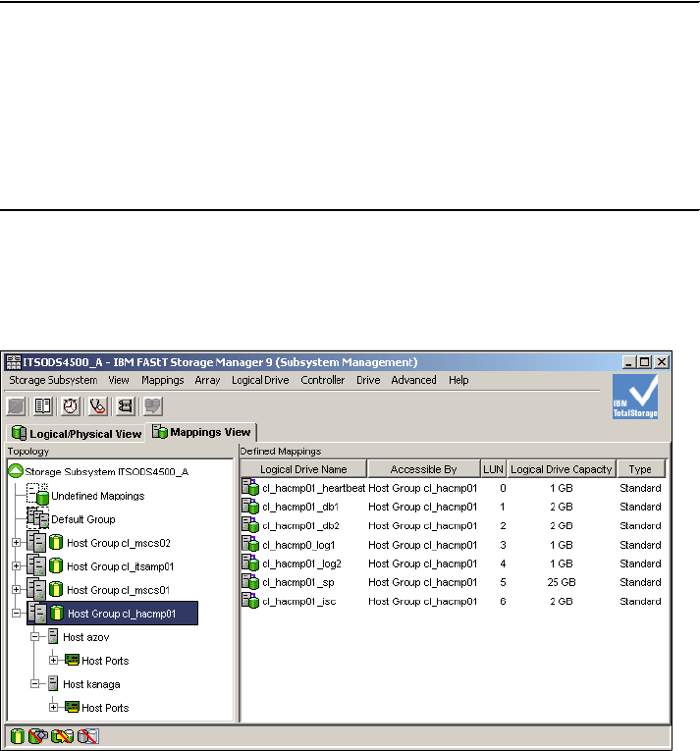Screen dimensions: 700x751
Task: Click the drive icon beside cl_hacmp01_log2
Action: pos(250,563)
